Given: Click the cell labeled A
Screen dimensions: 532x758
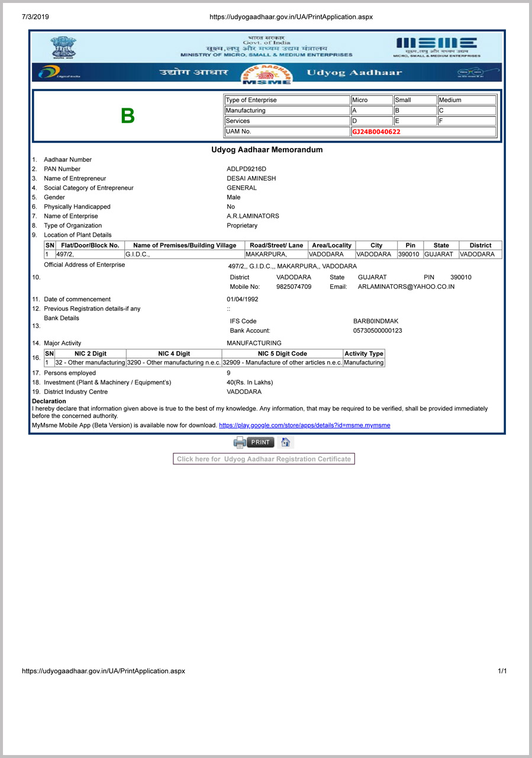Looking at the screenshot, I should pos(372,111).
